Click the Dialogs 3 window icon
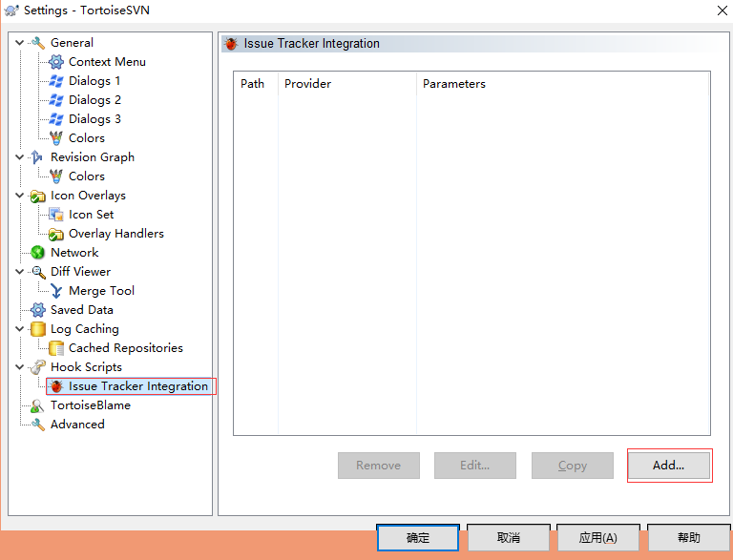 pos(56,119)
